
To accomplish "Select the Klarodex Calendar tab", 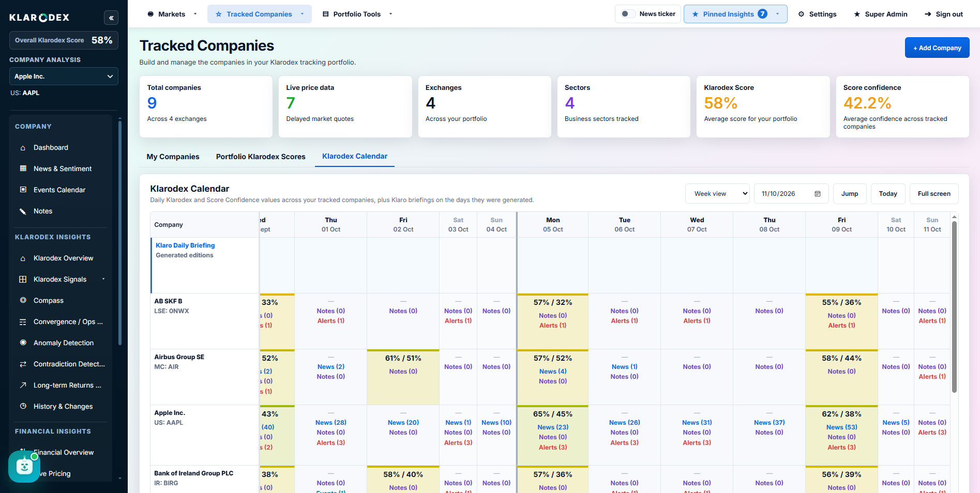I will 355,156.
